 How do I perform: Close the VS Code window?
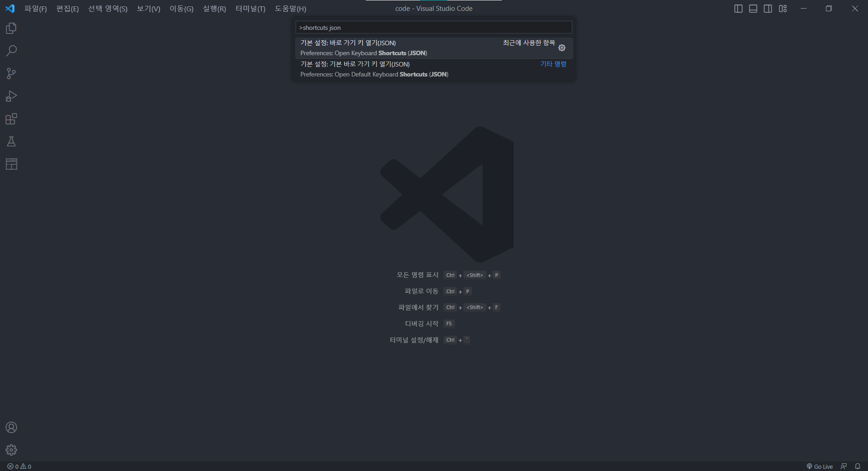click(855, 9)
